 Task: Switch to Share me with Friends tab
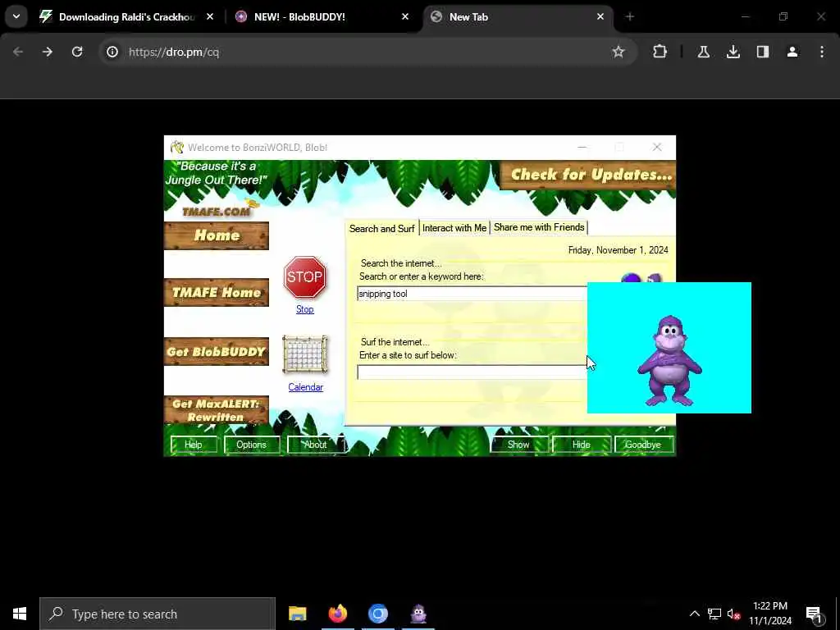539,227
